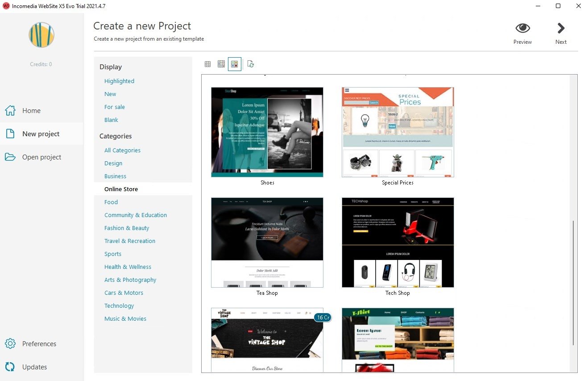588x381 pixels.
Task: Click the user profile avatar
Action: point(41,35)
